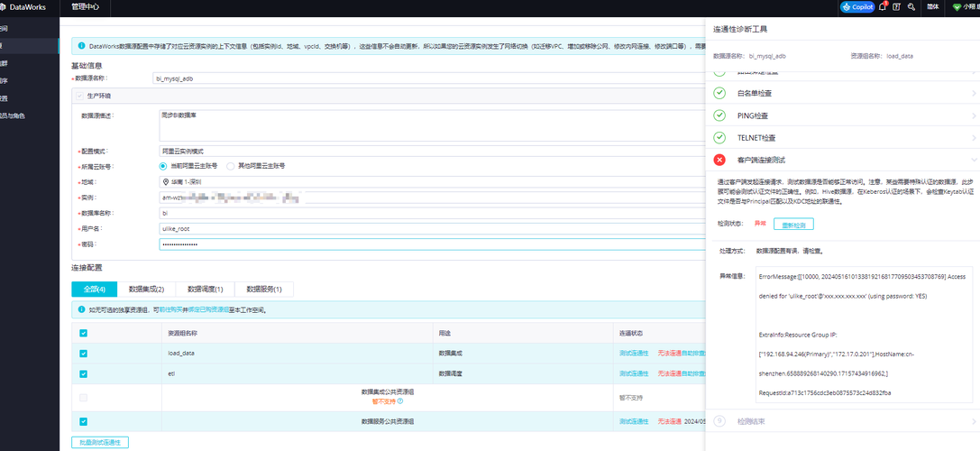This screenshot has height=451, width=980.
Task: Switch to 数据服务(1) tab
Action: (264, 289)
